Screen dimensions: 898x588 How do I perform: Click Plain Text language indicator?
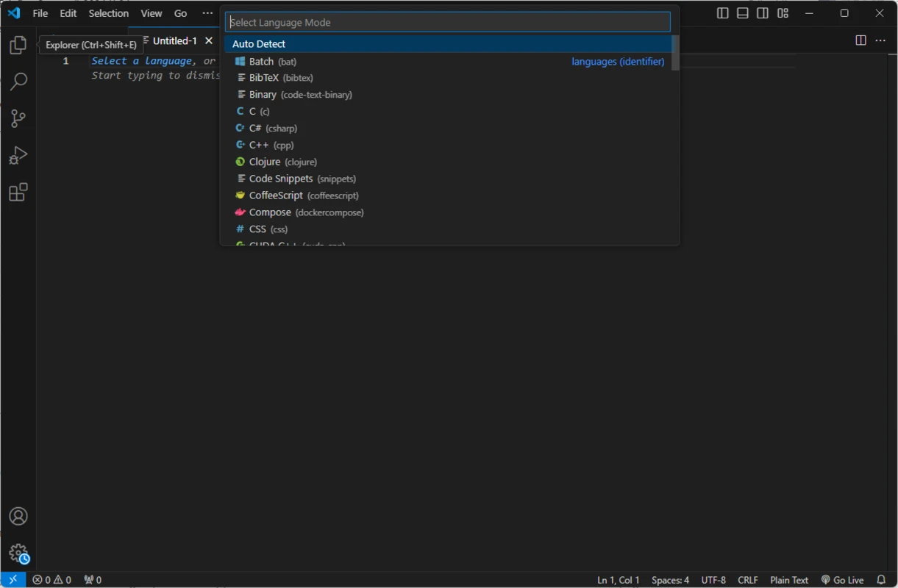(x=789, y=580)
